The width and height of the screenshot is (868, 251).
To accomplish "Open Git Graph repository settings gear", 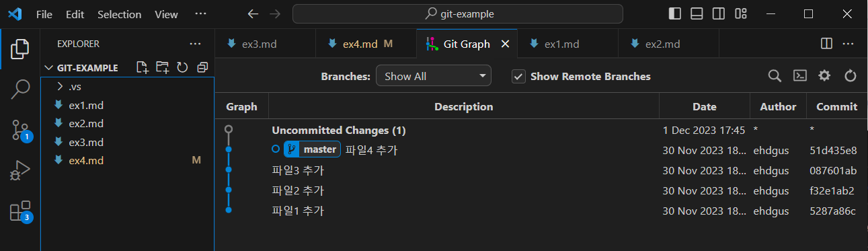I will pyautogui.click(x=824, y=76).
